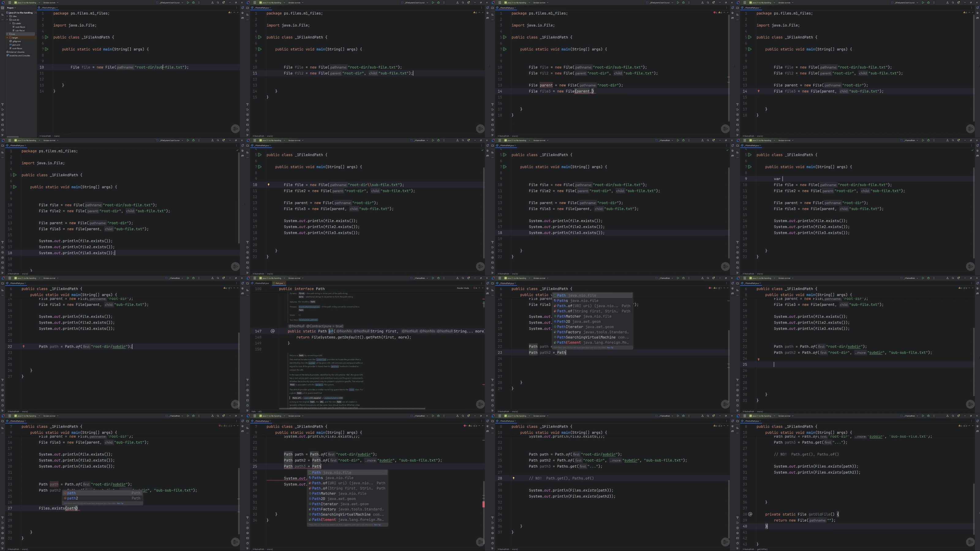Close the Path.java editor tab

285,283
